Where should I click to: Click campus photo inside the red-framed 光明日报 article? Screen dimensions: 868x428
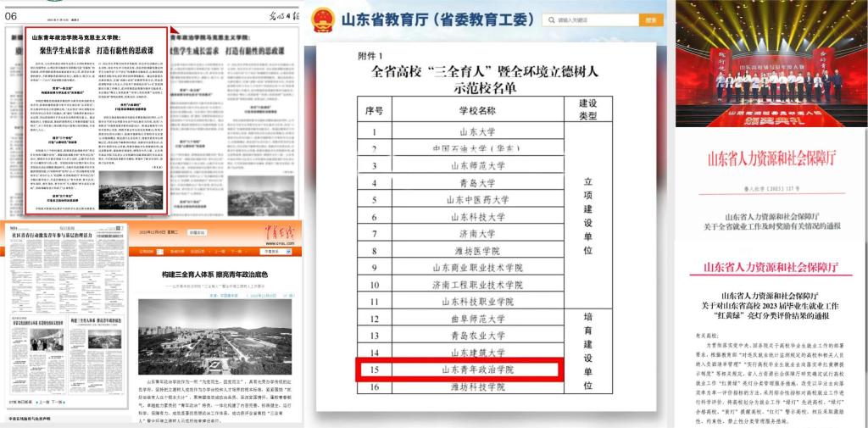tap(131, 189)
